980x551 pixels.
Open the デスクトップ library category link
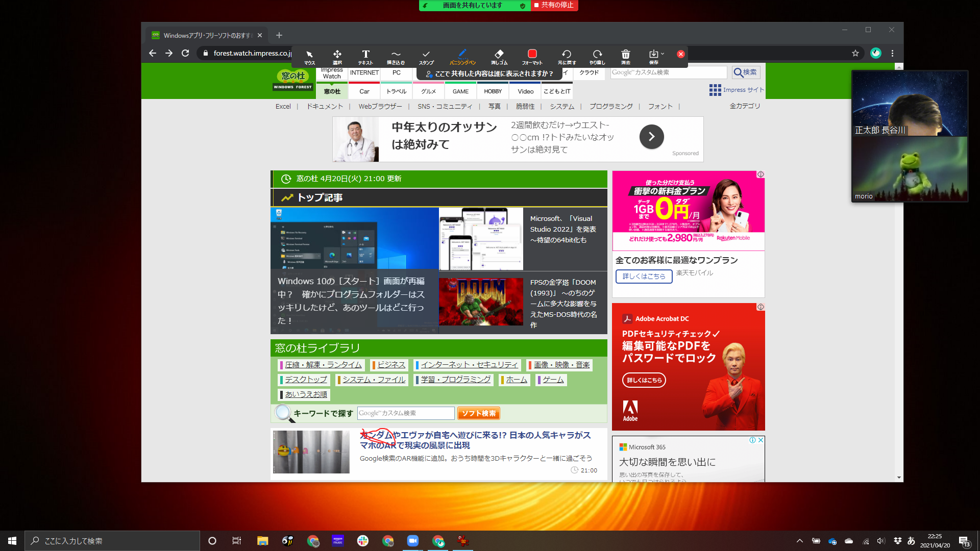[306, 380]
